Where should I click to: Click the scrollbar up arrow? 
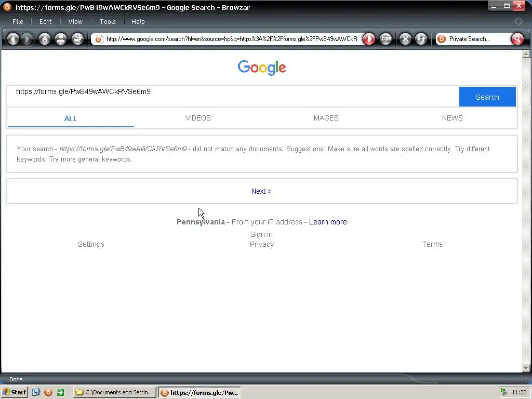pyautogui.click(x=526, y=54)
